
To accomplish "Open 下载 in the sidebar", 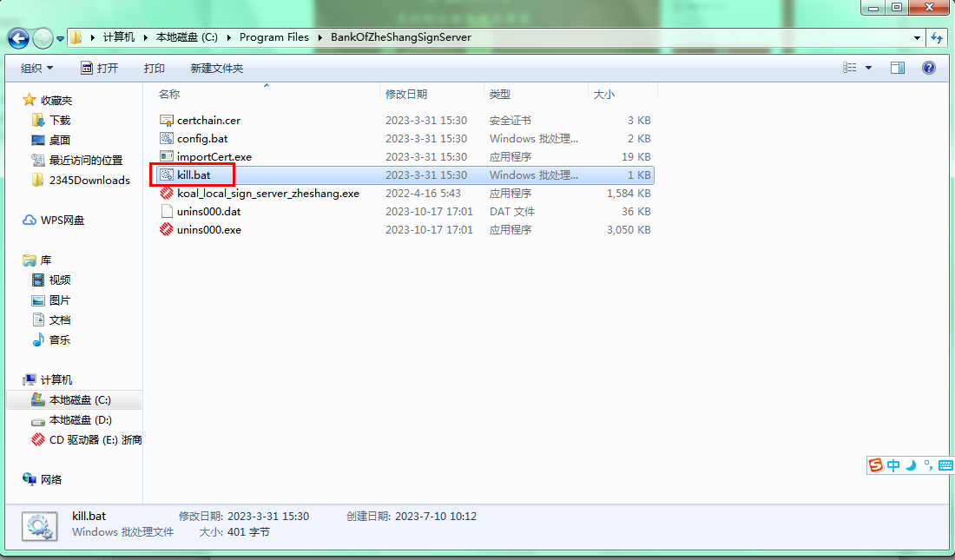I will pos(60,120).
